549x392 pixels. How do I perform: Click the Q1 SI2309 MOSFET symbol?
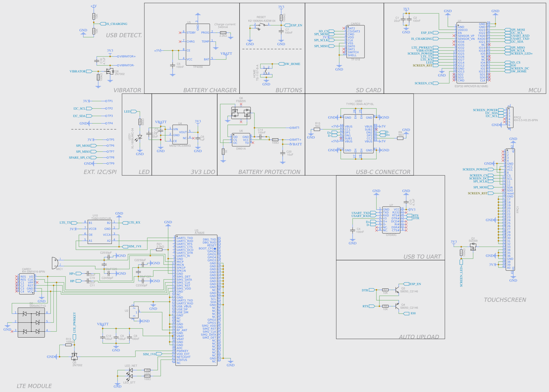[x=473, y=247]
